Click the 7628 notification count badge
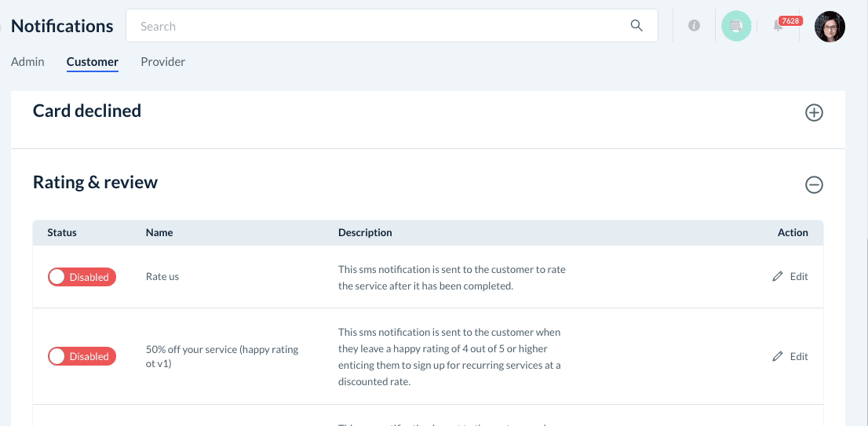This screenshot has width=868, height=426. (790, 20)
